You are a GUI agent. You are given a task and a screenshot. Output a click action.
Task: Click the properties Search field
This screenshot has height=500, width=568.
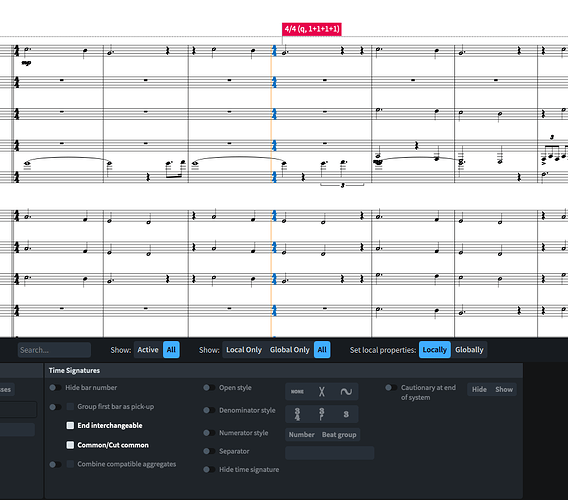(x=54, y=350)
